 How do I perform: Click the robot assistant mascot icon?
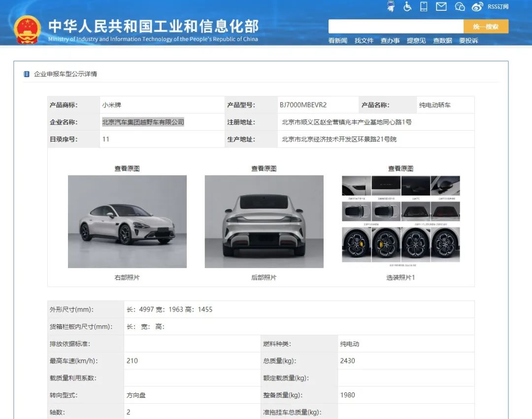pos(391,6)
